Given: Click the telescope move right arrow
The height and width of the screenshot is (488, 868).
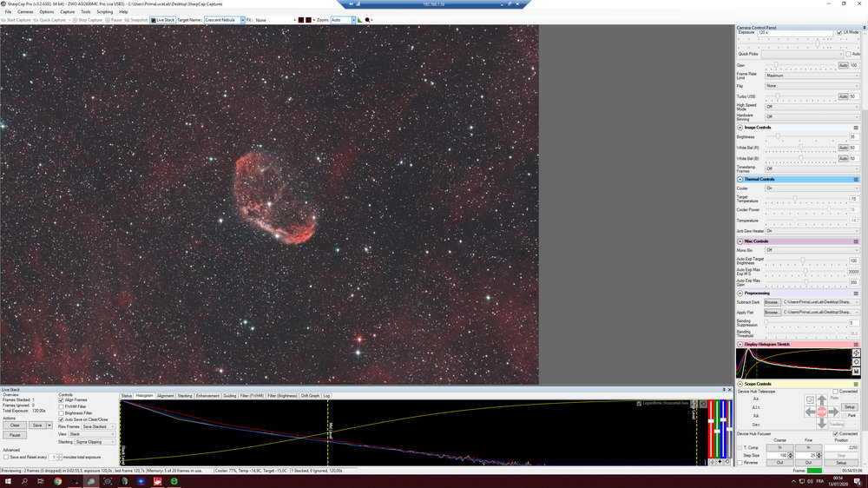Looking at the screenshot, I should [x=833, y=412].
